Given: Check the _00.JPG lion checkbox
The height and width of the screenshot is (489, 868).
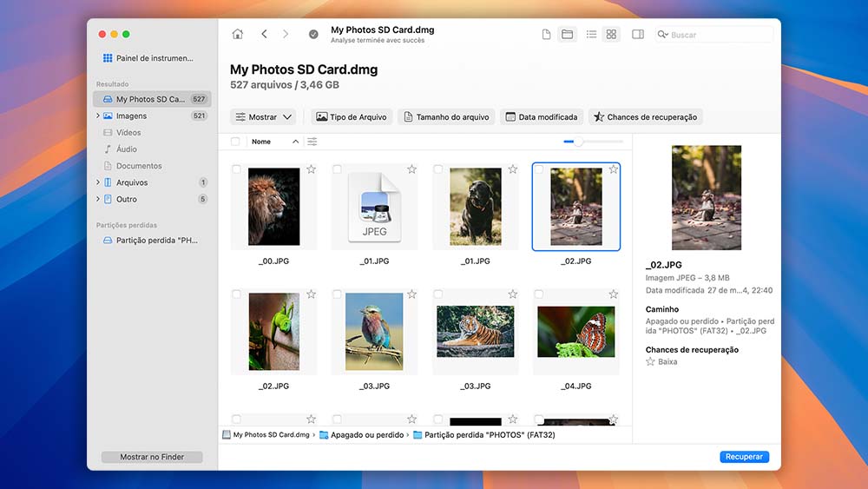Looking at the screenshot, I should [x=236, y=169].
